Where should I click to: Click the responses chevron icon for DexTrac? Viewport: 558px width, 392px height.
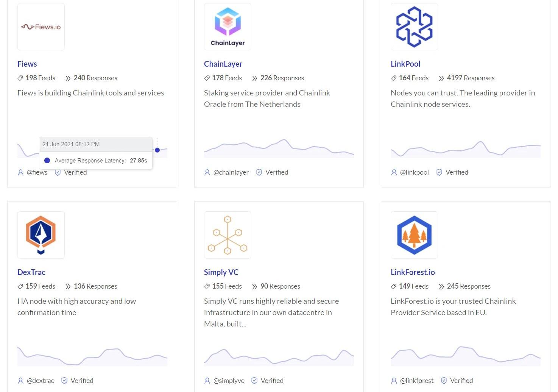[68, 287]
